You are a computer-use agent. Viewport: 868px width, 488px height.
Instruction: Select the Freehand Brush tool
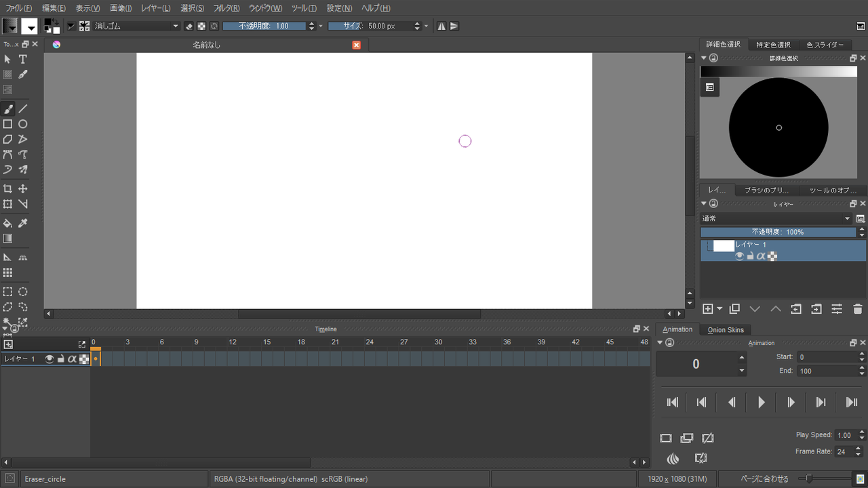(x=8, y=108)
